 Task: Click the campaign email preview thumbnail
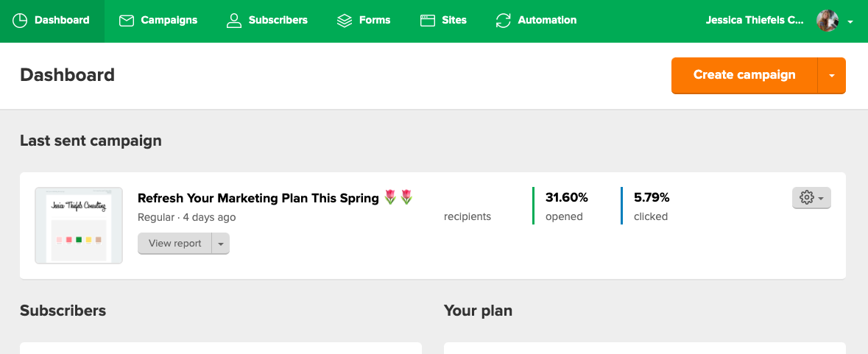79,225
